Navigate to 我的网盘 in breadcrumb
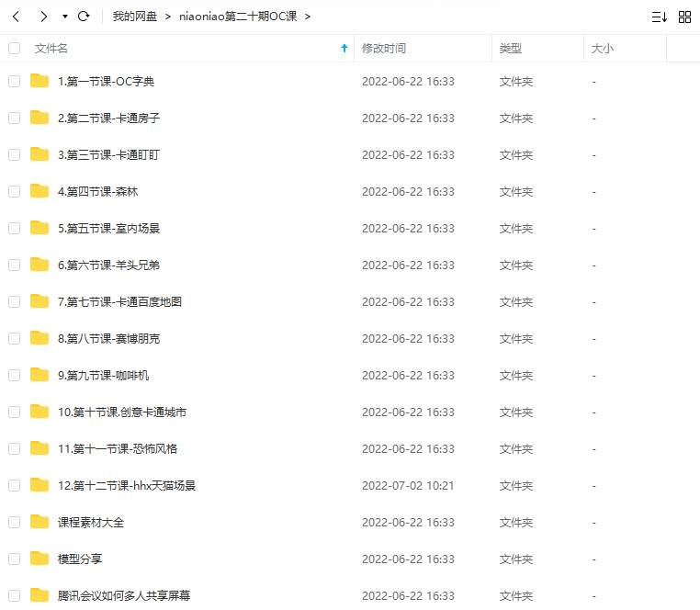Image resolution: width=700 pixels, height=610 pixels. coord(134,17)
